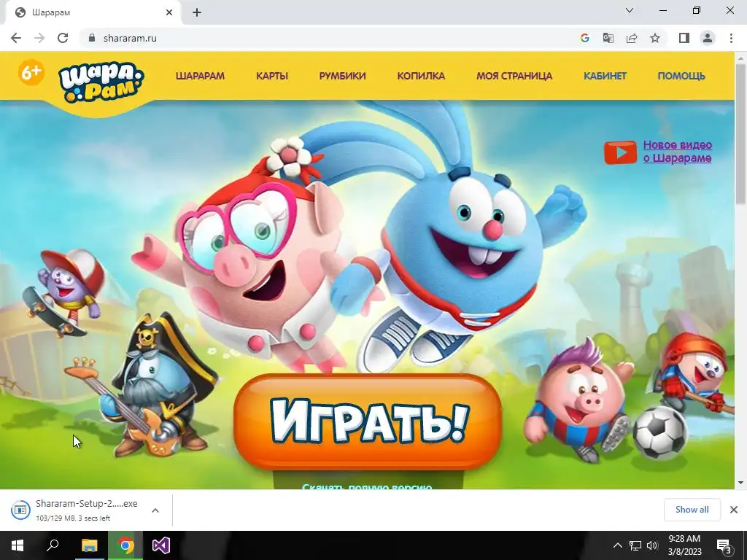This screenshot has width=747, height=560.
Task: Open the Chrome profile avatar
Action: pyautogui.click(x=708, y=38)
